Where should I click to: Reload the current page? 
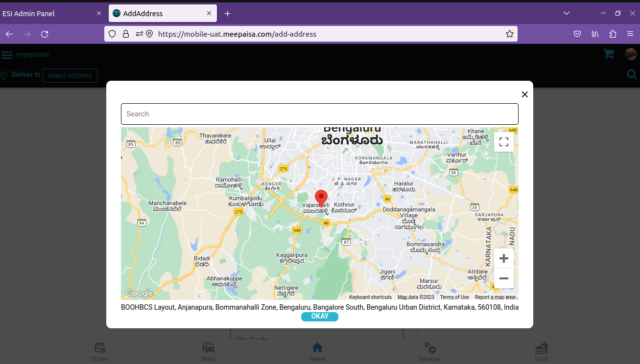coord(45,34)
